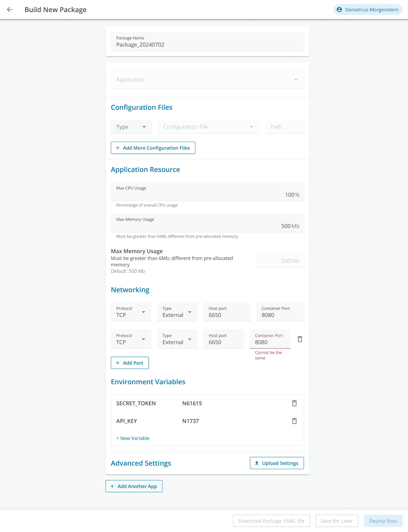This screenshot has width=408, height=532.
Task: Click the Container Port field showing the error
Action: pyautogui.click(x=270, y=339)
